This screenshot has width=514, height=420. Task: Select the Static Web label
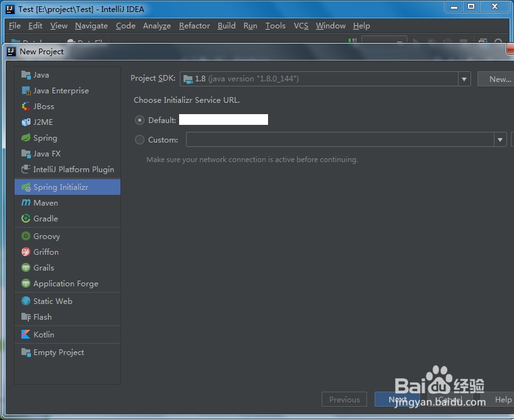(x=53, y=301)
